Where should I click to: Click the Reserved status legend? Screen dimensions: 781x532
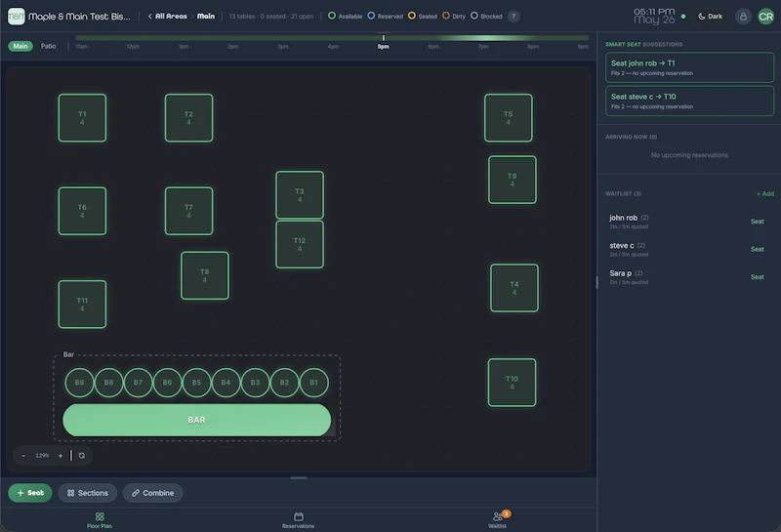385,17
